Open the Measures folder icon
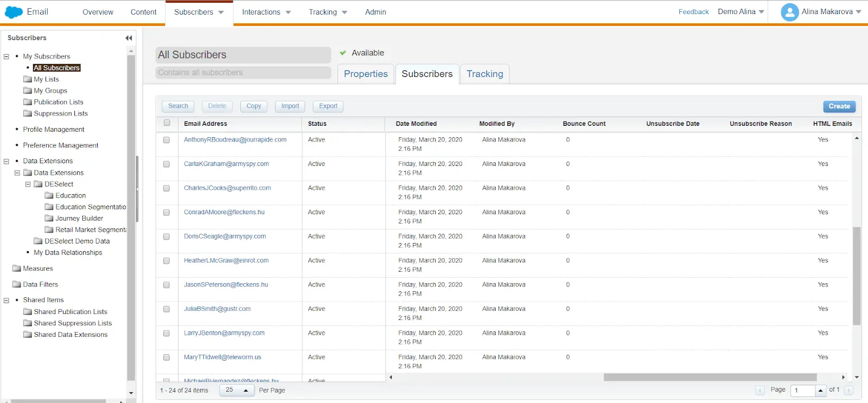Image resolution: width=868 pixels, height=403 pixels. pos(17,268)
